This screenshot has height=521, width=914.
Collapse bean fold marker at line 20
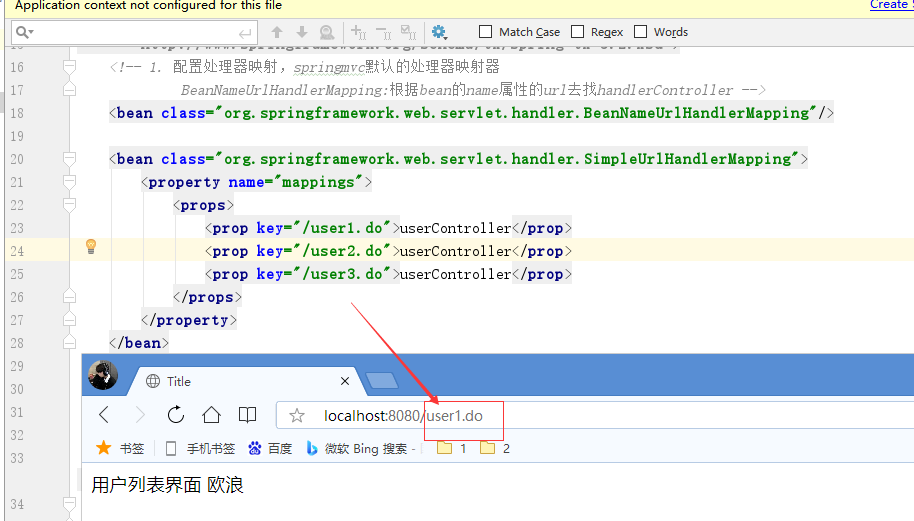pyautogui.click(x=69, y=159)
